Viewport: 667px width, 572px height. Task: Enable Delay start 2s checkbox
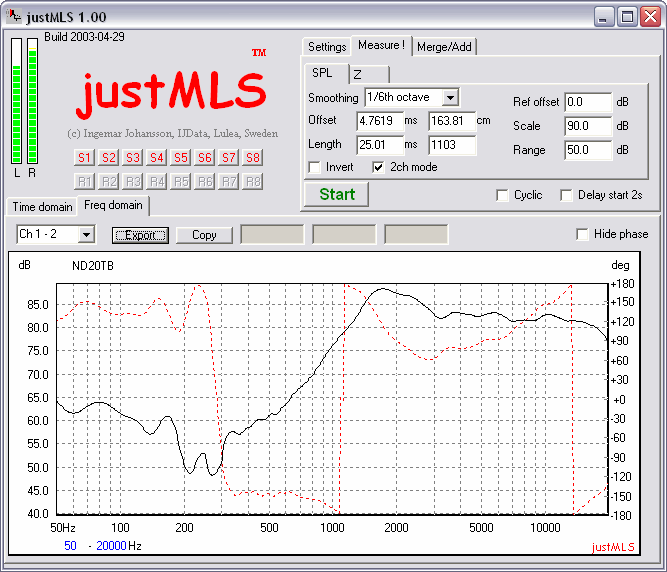566,195
